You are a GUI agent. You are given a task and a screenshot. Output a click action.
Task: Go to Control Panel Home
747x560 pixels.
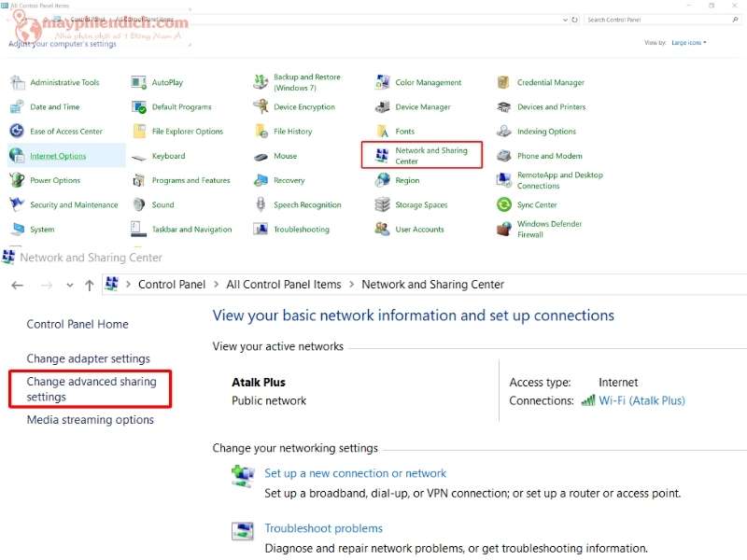click(78, 324)
